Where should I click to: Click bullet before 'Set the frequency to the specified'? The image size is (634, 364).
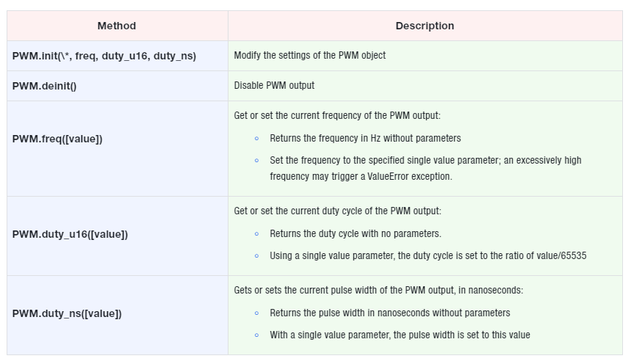click(256, 161)
